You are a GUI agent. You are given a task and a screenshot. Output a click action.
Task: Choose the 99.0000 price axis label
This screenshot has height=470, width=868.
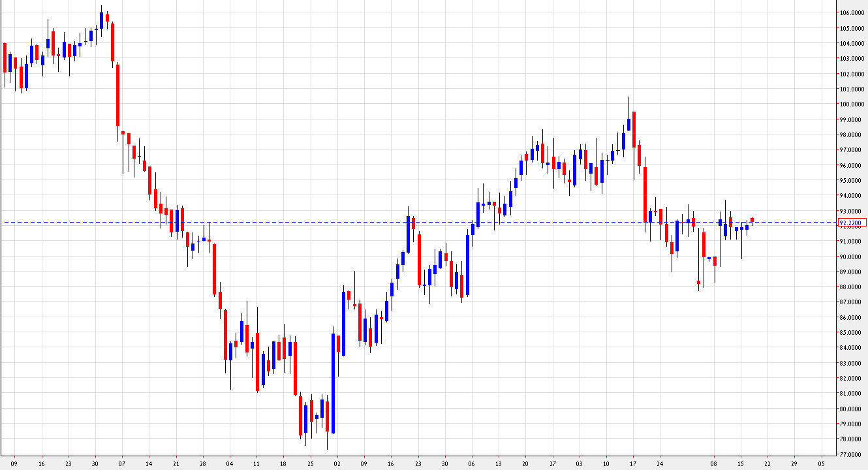tap(851, 119)
